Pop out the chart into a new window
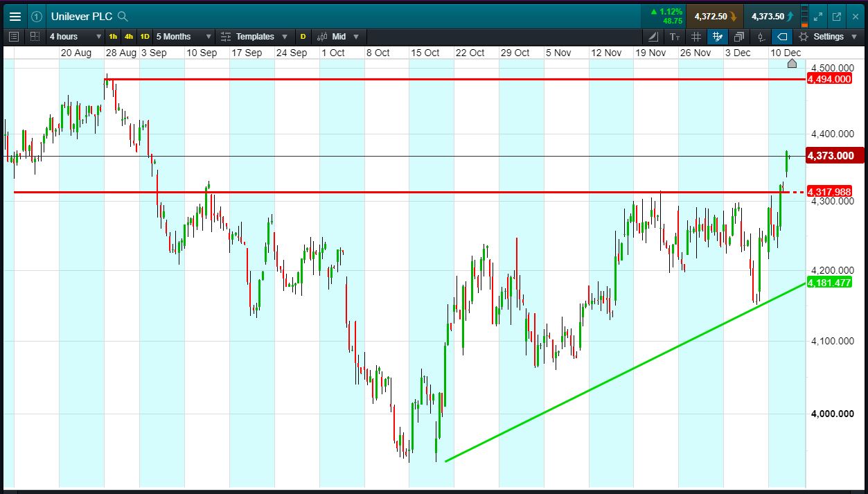This screenshot has width=868, height=494. [x=836, y=17]
